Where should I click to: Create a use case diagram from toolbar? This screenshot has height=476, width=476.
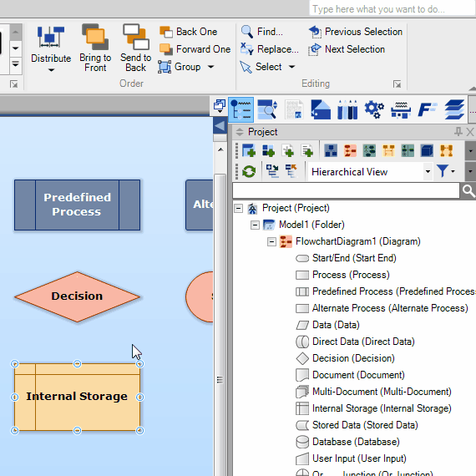(x=369, y=150)
